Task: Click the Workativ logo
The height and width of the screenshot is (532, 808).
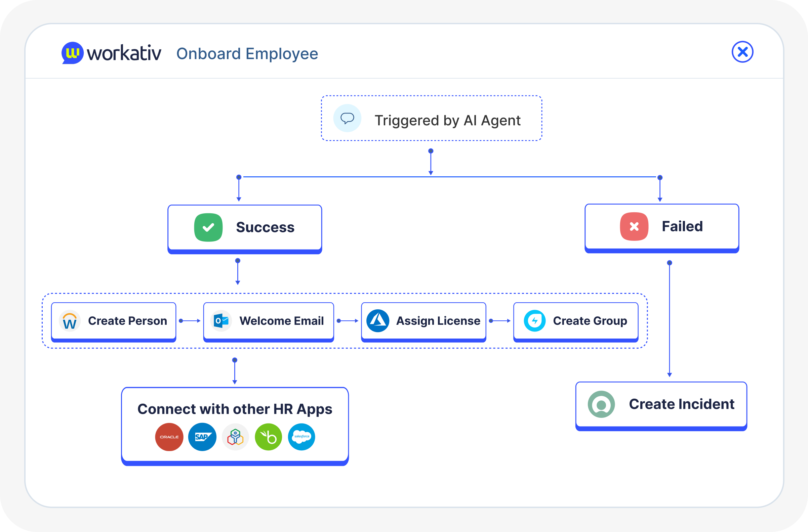Action: pyautogui.click(x=111, y=53)
